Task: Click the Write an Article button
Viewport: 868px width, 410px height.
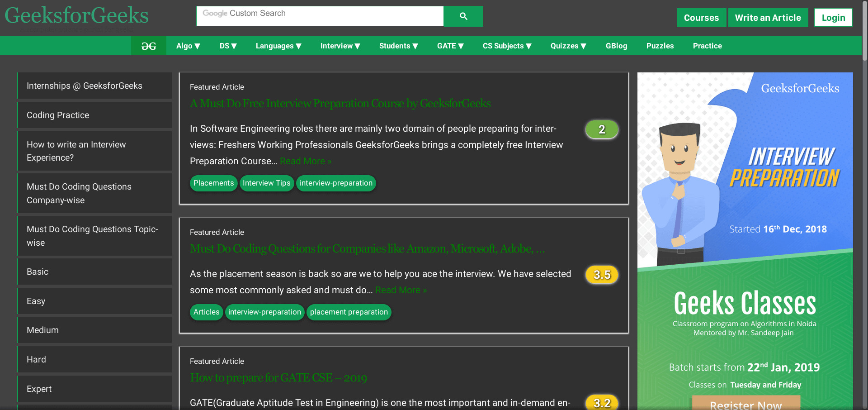Action: click(x=768, y=18)
